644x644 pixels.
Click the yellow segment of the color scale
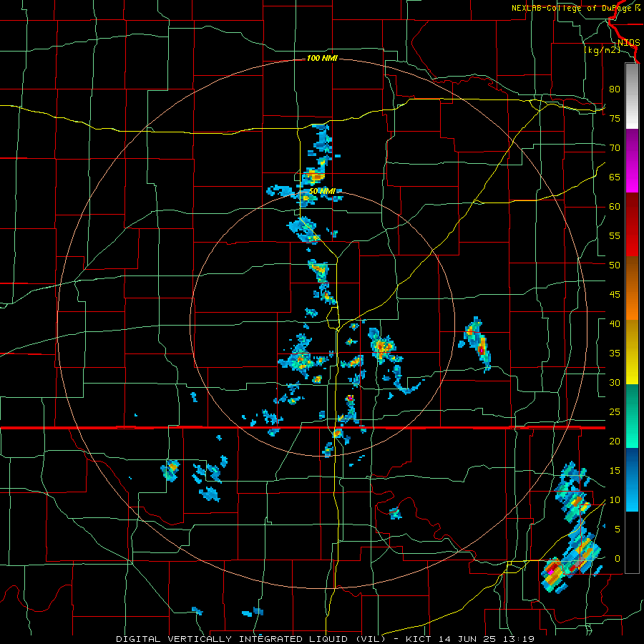pos(632,352)
